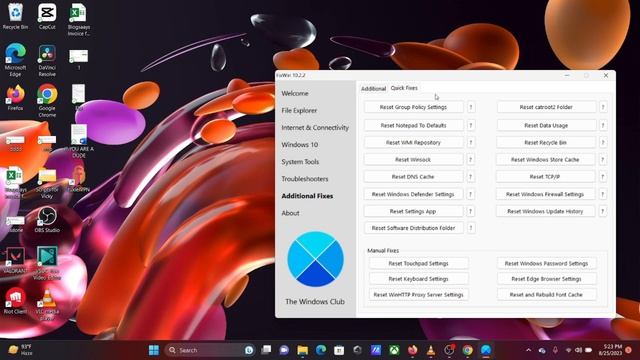Open the clock and date flyout

(x=611, y=350)
